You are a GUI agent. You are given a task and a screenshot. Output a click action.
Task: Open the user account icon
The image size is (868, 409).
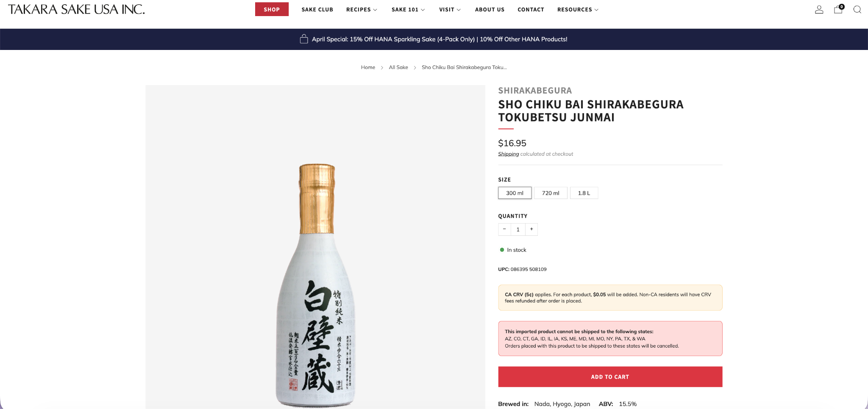(819, 9)
